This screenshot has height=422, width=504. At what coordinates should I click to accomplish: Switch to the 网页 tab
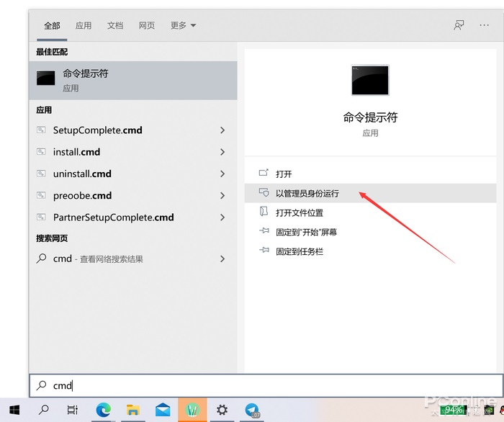[x=147, y=25]
